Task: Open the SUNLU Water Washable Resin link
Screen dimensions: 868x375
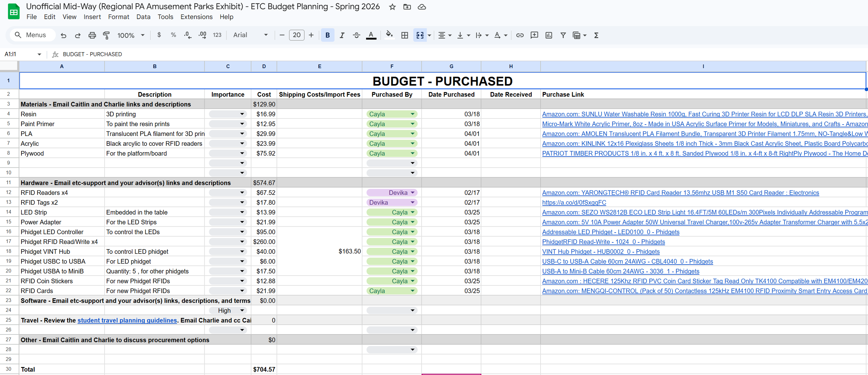Action: tap(704, 114)
